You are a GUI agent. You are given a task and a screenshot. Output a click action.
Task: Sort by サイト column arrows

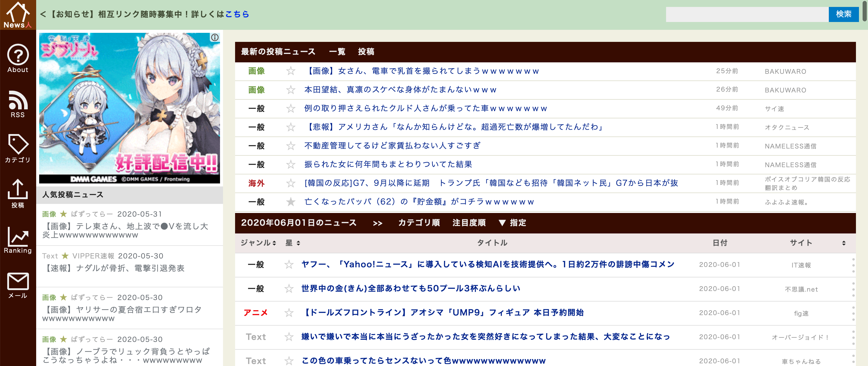pos(844,243)
